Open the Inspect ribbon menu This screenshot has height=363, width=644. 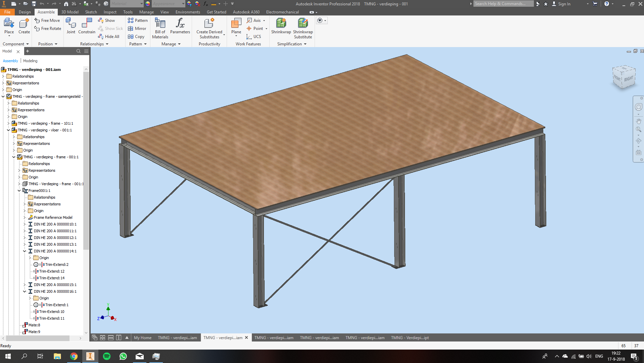(110, 12)
